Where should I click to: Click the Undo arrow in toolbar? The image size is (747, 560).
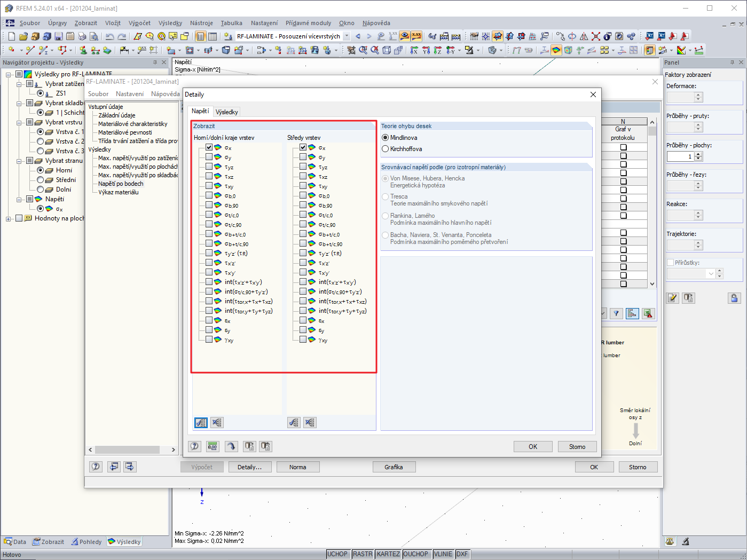coord(109,36)
